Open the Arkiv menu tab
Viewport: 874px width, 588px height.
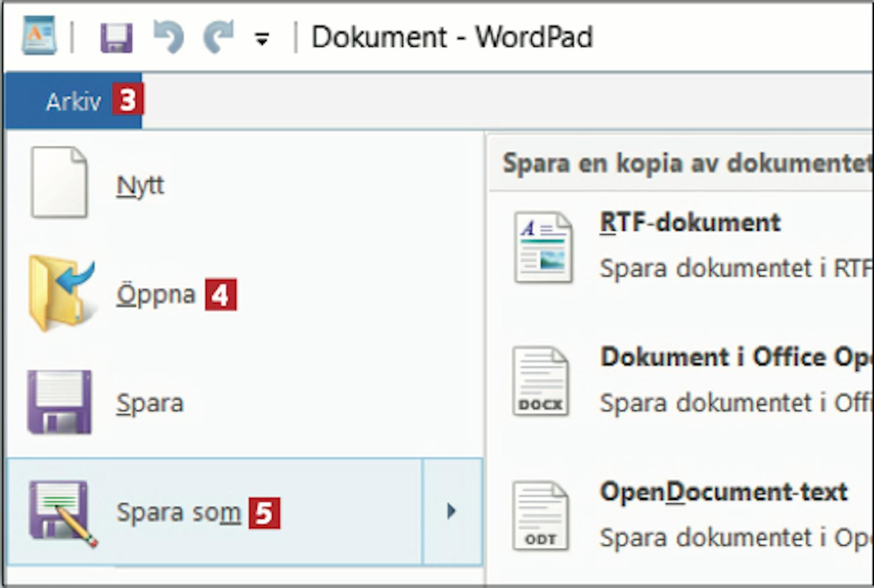pos(73,101)
